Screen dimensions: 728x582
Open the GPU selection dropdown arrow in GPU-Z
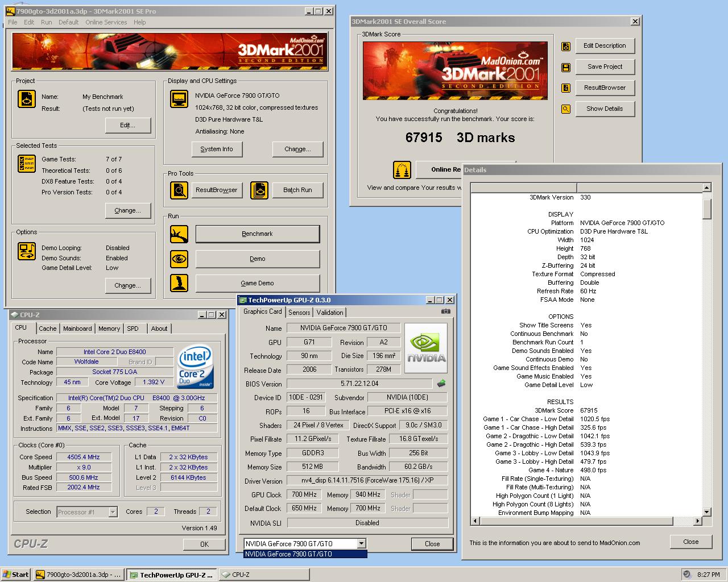pyautogui.click(x=361, y=544)
